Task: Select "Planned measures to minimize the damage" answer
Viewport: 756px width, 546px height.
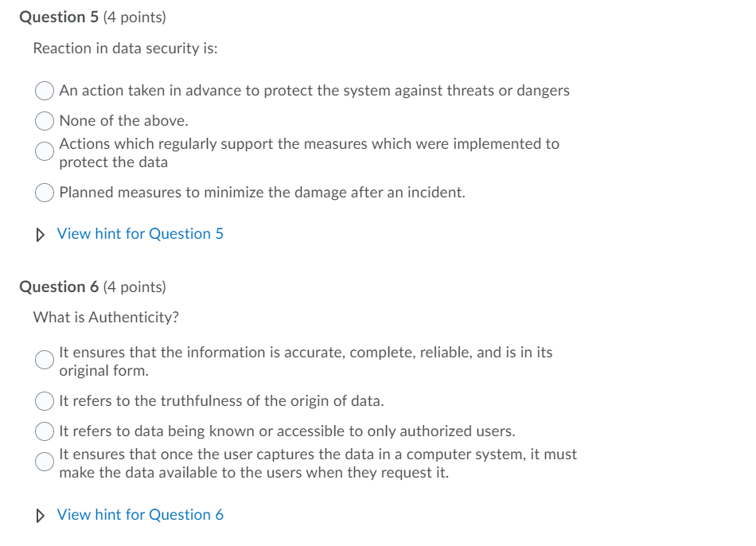Action: click(45, 193)
